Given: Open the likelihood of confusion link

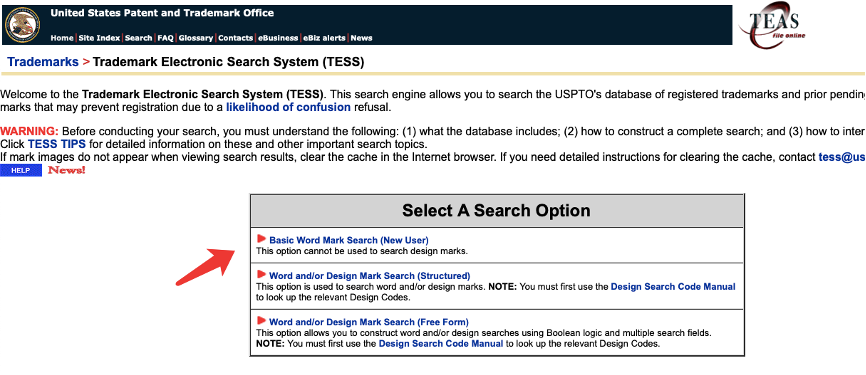Looking at the screenshot, I should point(288,107).
